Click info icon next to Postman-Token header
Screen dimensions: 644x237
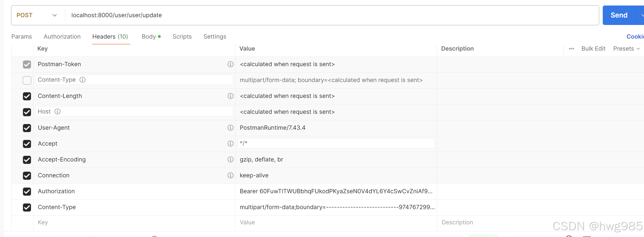pos(231,64)
